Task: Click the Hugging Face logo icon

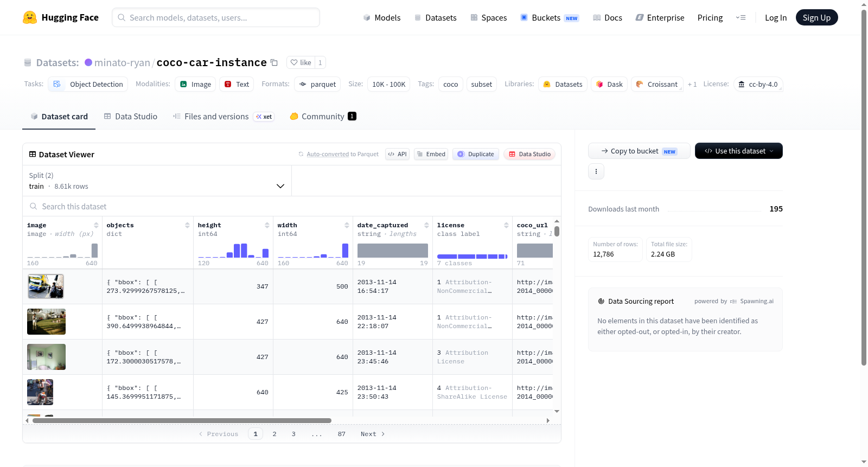Action: click(x=30, y=17)
